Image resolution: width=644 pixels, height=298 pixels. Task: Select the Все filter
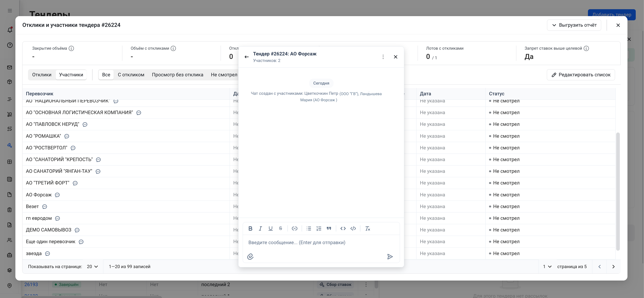(106, 75)
